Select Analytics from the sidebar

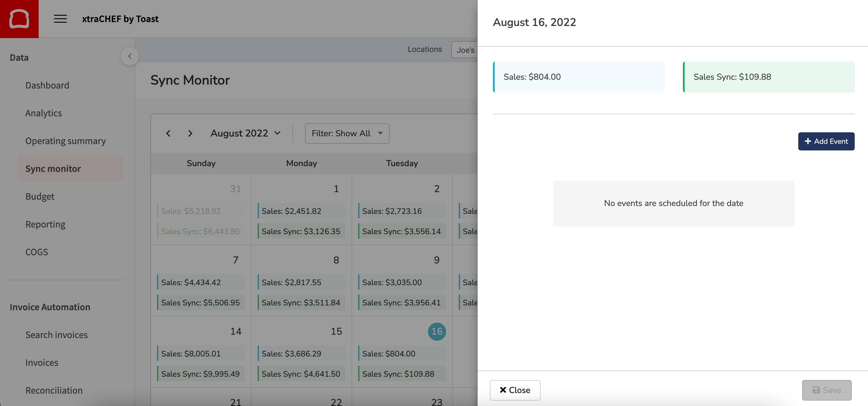[x=43, y=113]
